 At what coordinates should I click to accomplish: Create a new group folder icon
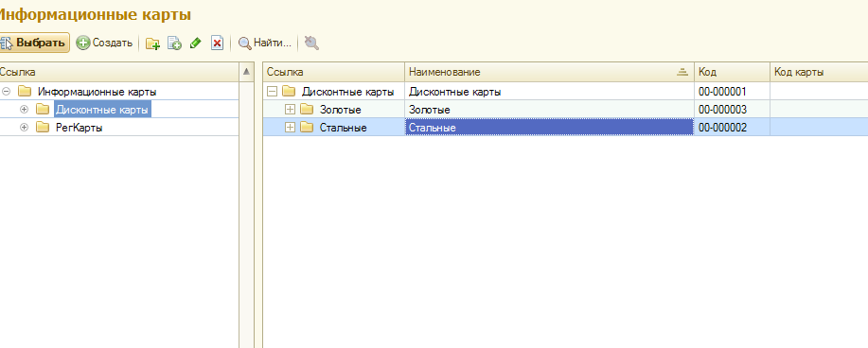tap(152, 43)
